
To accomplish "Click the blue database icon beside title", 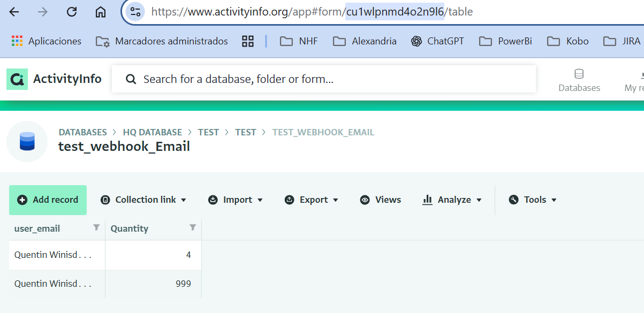I will [27, 142].
